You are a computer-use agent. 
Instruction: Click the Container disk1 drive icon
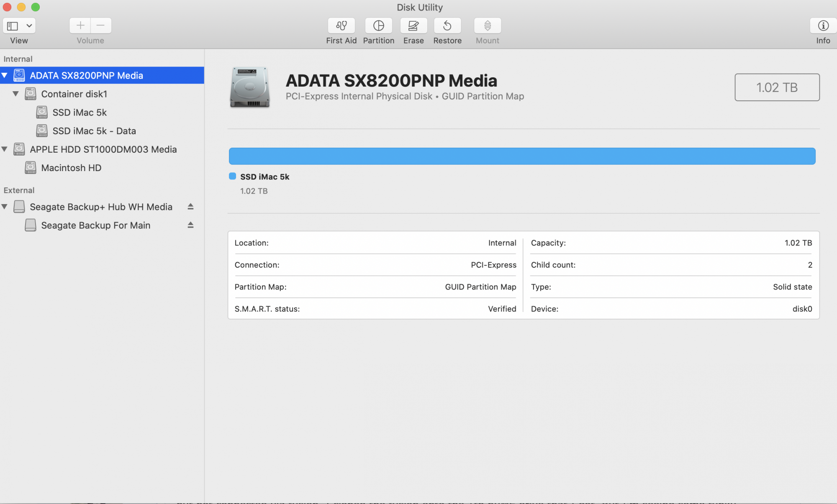[31, 94]
